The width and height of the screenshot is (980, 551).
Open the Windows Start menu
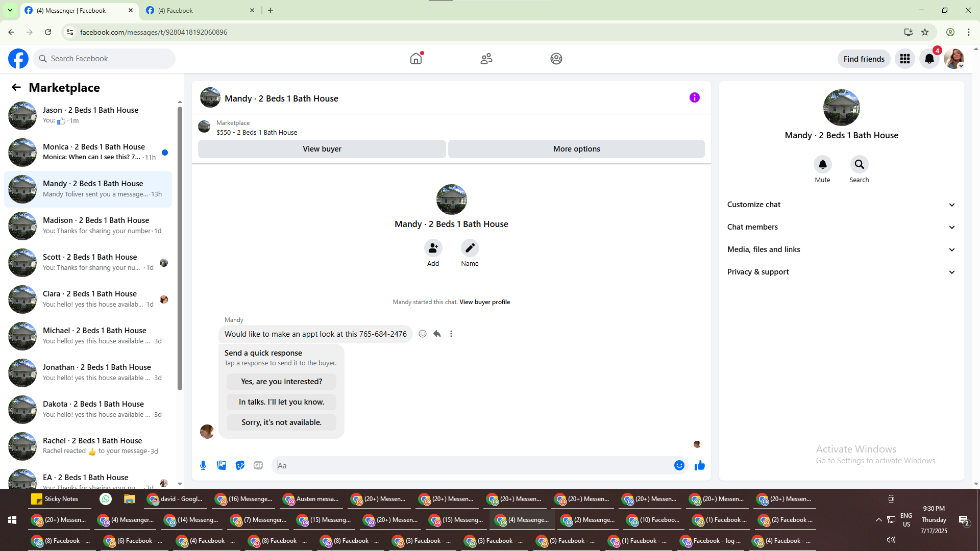(x=12, y=520)
